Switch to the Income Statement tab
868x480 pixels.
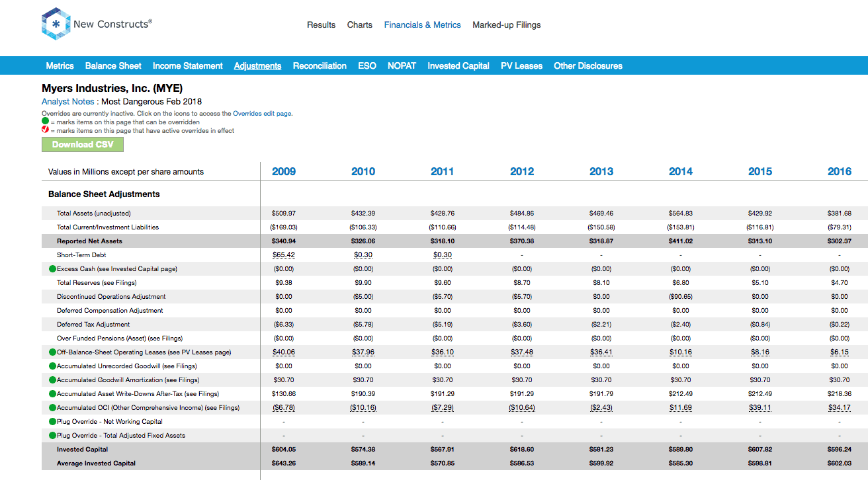tap(188, 66)
